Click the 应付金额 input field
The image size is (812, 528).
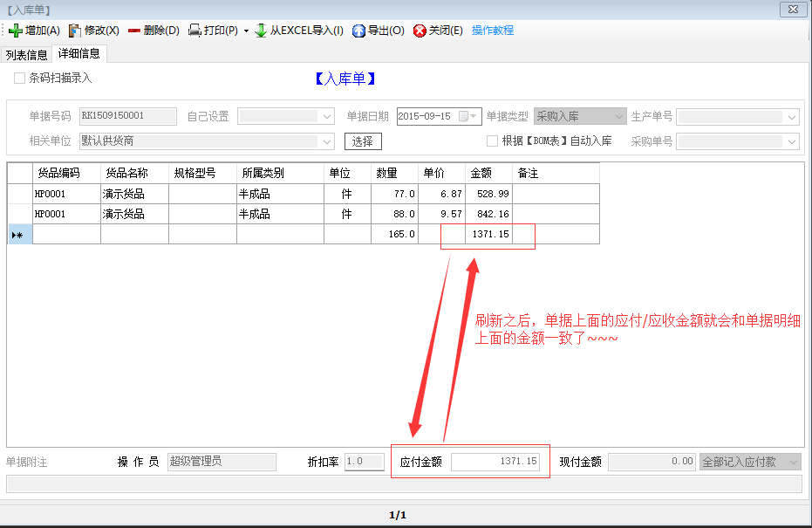[495, 462]
